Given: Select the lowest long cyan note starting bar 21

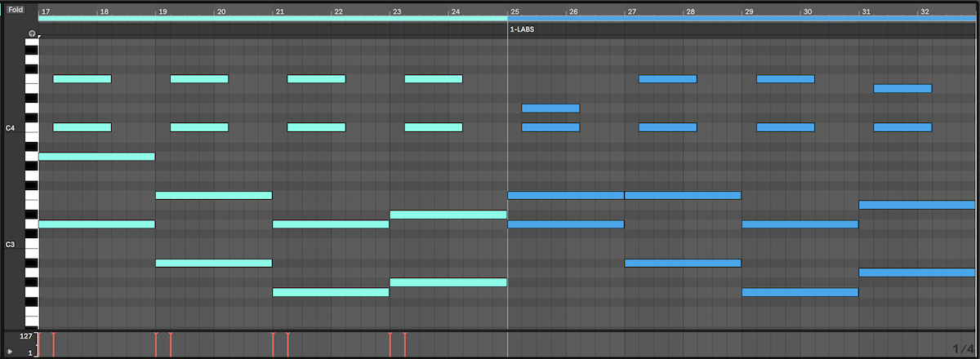Looking at the screenshot, I should pyautogui.click(x=331, y=292).
